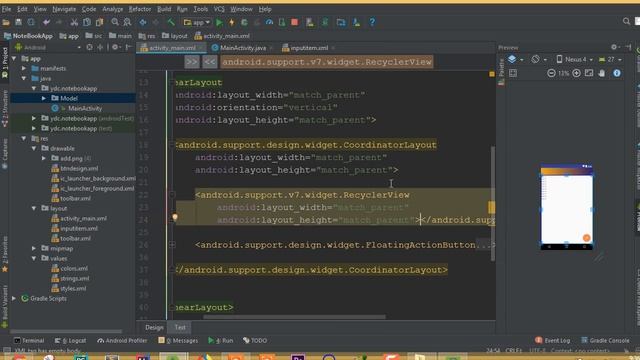Toggle the Captures side strip
The width and height of the screenshot is (640, 360).
pos(4,154)
